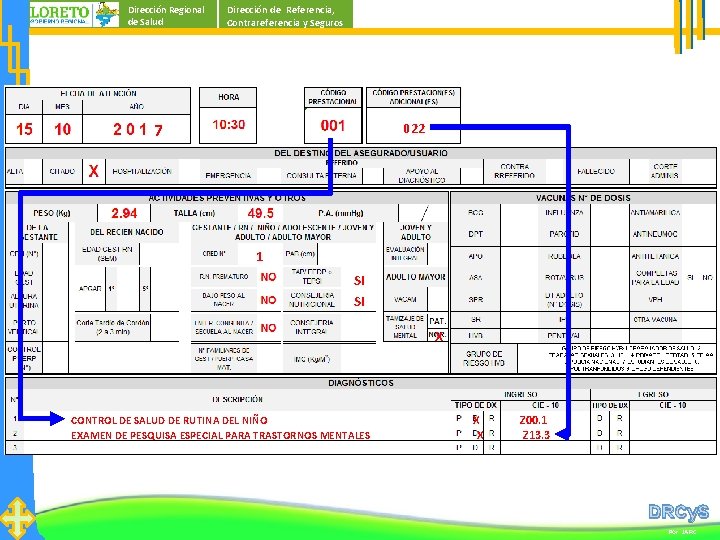Click the P.A. (mmHg) field
This screenshot has height=540, width=720.
pyautogui.click(x=422, y=213)
